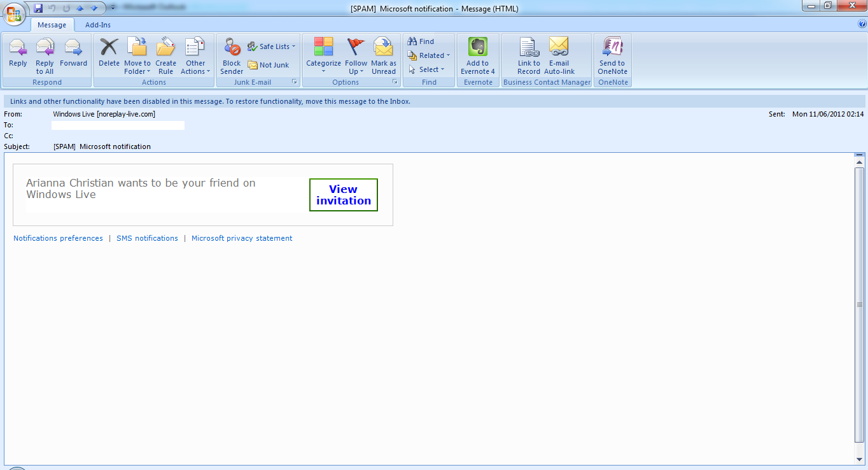Open the Office orb menu
868x470 pixels.
(x=14, y=13)
